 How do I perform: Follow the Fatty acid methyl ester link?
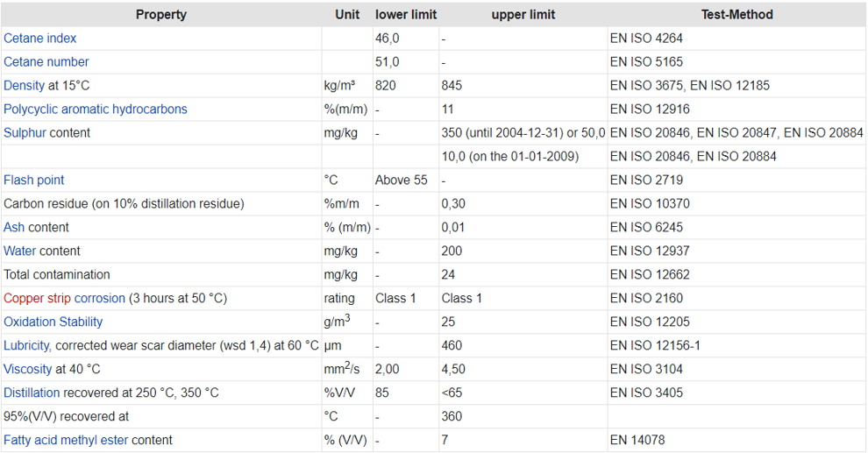[x=66, y=440]
